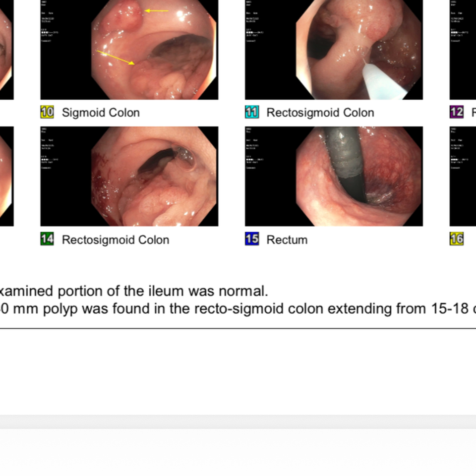Open the Sigmoid Colon endoscopy image 10
Image resolution: width=476 pixels, height=476 pixels.
(x=129, y=50)
